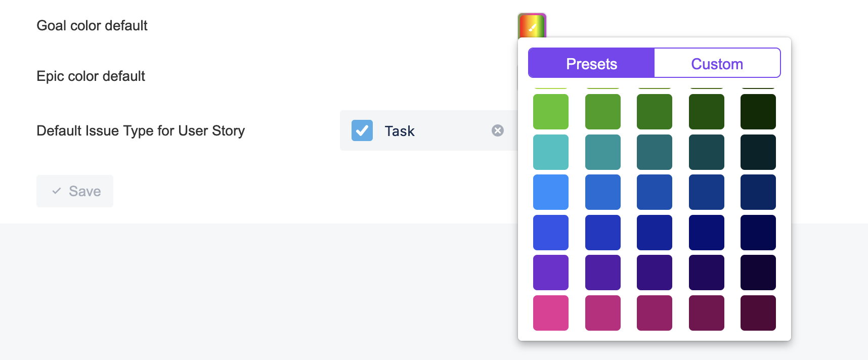The image size is (868, 360).
Task: Click the Save button
Action: (75, 191)
